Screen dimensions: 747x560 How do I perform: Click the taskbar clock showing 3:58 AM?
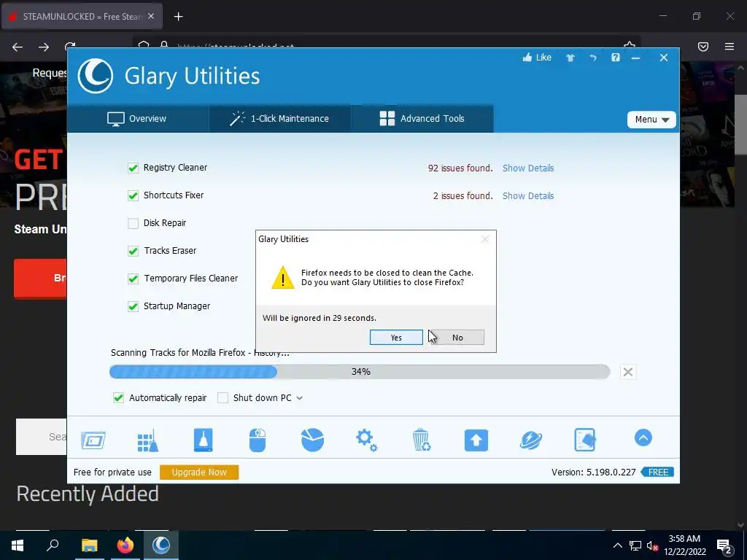pos(684,545)
